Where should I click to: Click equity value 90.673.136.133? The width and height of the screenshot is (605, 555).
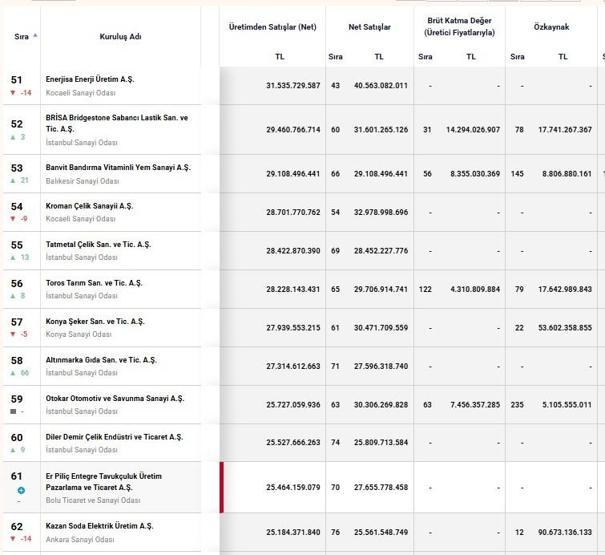tap(565, 532)
